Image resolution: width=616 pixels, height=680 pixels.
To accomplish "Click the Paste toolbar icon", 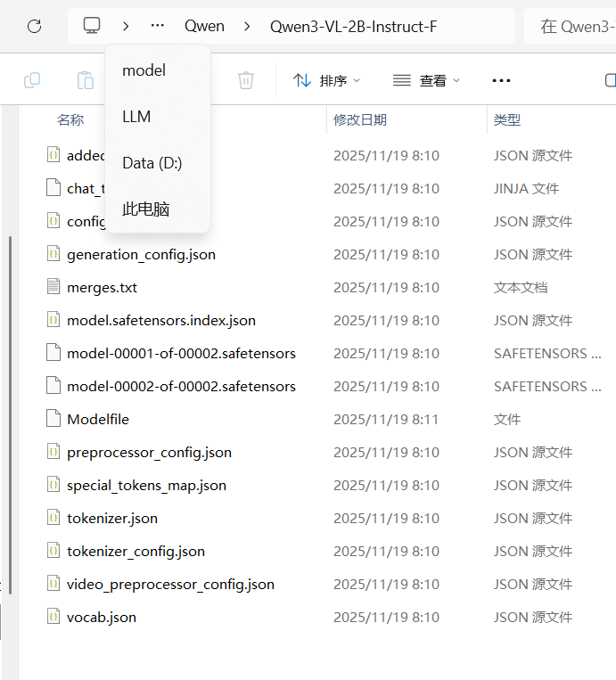I will pos(86,80).
